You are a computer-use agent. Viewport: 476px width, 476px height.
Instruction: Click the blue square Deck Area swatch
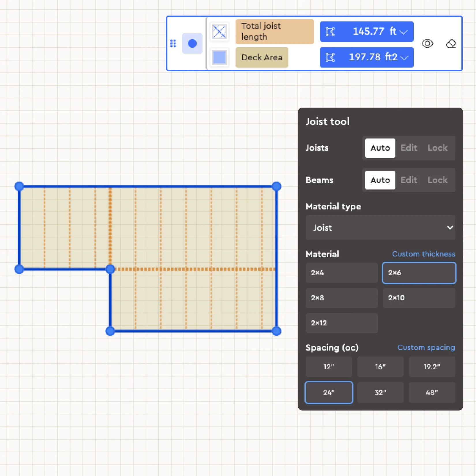click(220, 57)
